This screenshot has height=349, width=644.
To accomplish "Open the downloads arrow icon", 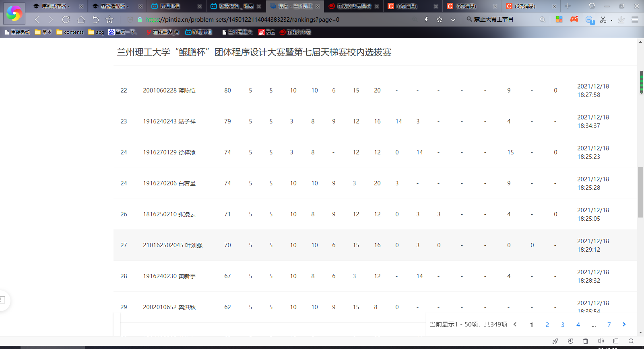I will [x=621, y=19].
